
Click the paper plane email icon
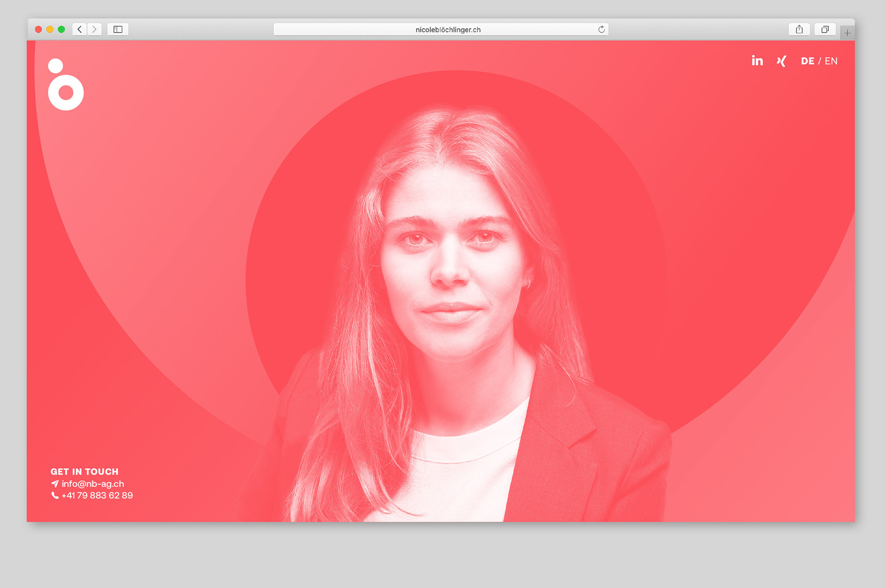click(55, 484)
